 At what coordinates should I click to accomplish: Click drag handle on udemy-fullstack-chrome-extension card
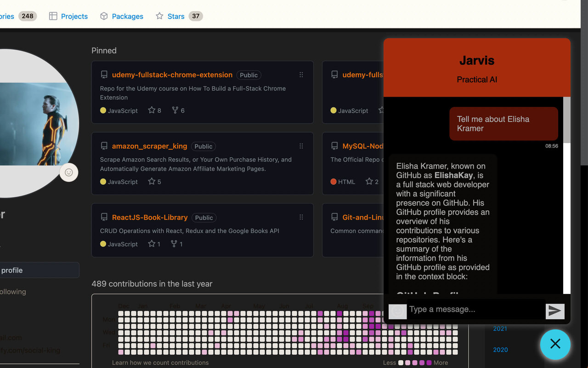click(x=301, y=75)
